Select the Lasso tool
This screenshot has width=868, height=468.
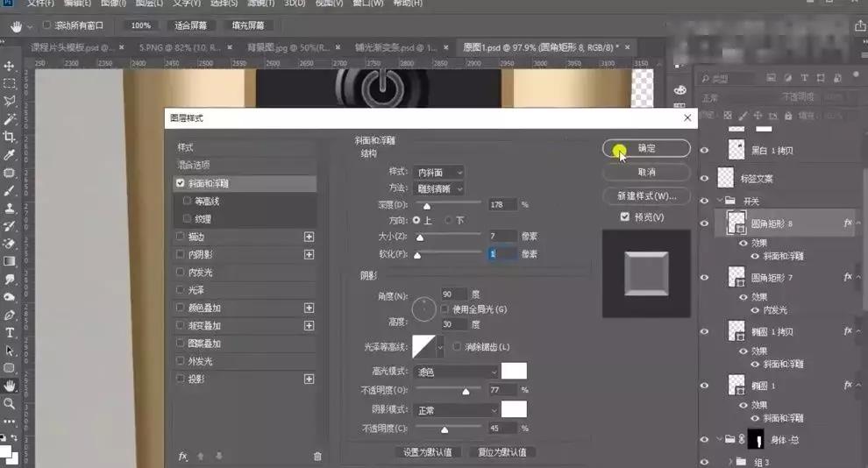[x=10, y=102]
